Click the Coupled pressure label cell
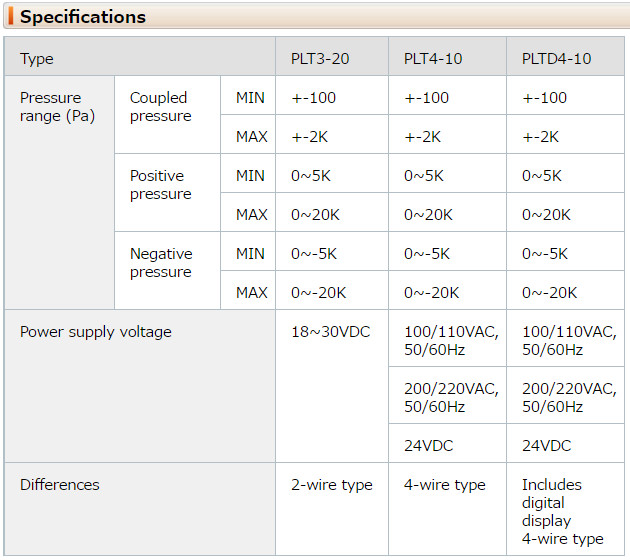630x560 pixels. click(x=168, y=114)
